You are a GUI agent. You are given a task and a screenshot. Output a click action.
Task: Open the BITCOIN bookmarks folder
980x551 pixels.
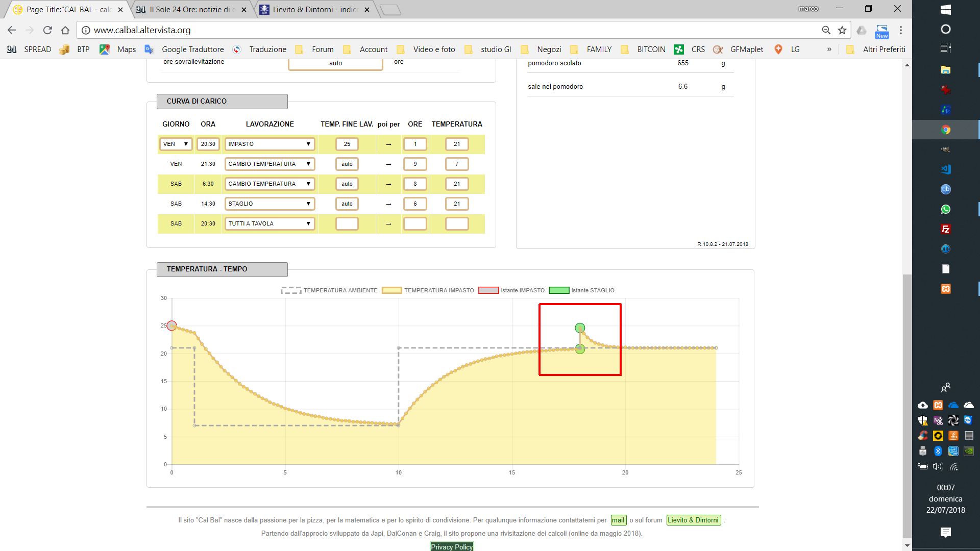click(643, 49)
